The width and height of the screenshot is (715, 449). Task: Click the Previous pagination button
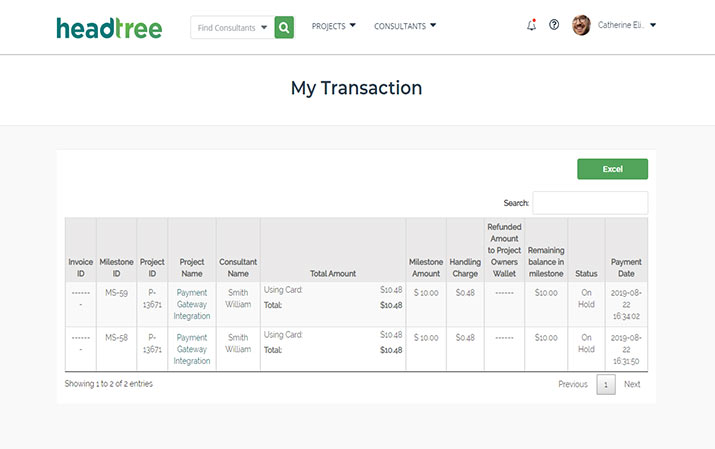(x=572, y=384)
